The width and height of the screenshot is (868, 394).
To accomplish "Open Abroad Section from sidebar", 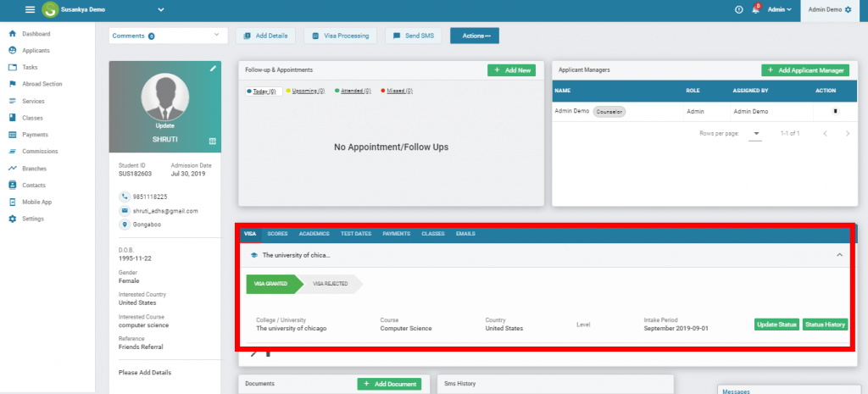I will [42, 84].
